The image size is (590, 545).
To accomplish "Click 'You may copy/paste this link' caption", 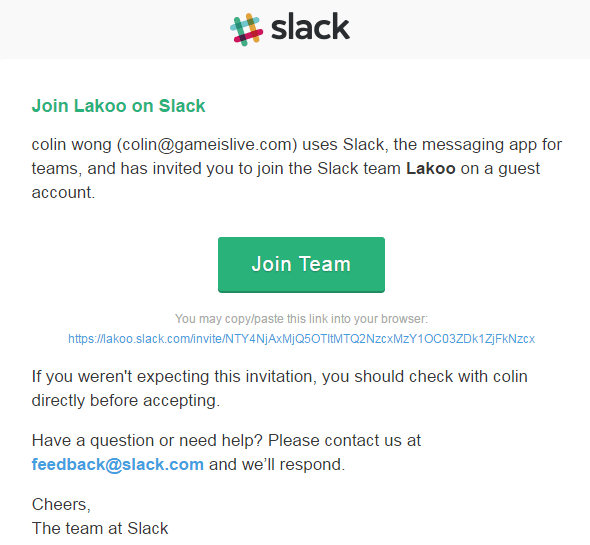I will coord(301,319).
